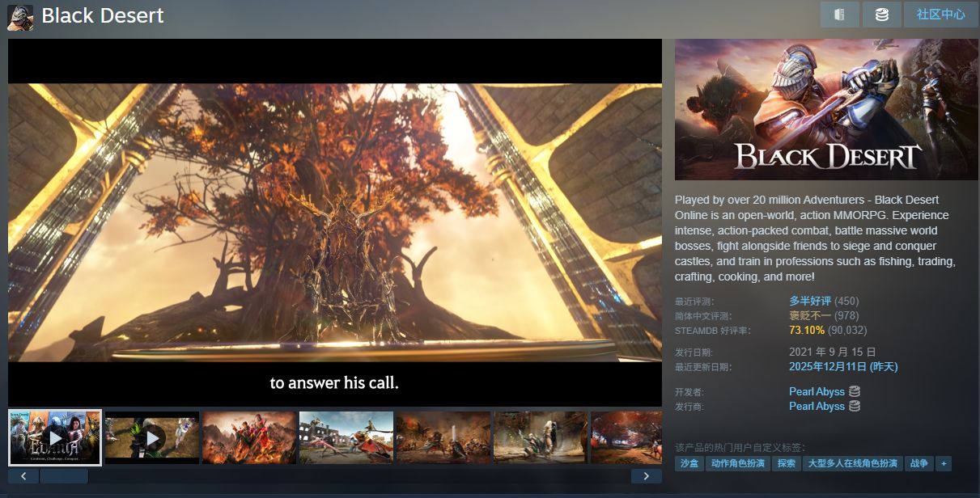Open 社区中心 community hub
The height and width of the screenshot is (498, 980).
(x=940, y=15)
